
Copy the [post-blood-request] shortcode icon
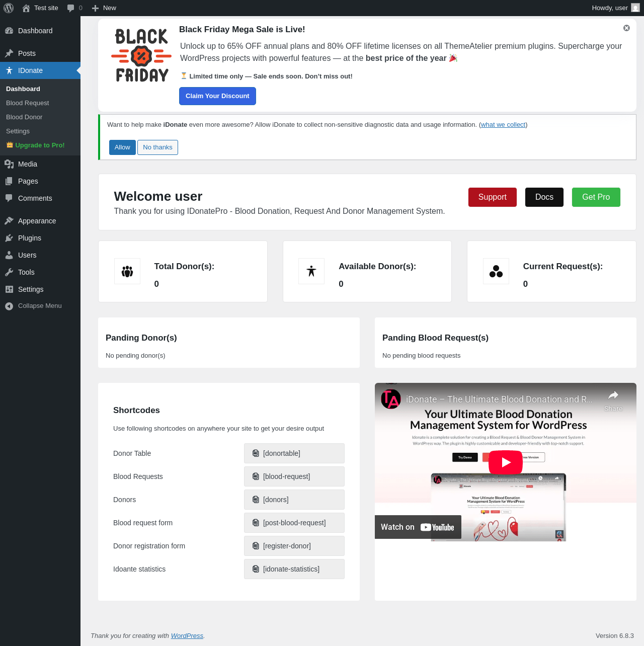click(x=256, y=523)
